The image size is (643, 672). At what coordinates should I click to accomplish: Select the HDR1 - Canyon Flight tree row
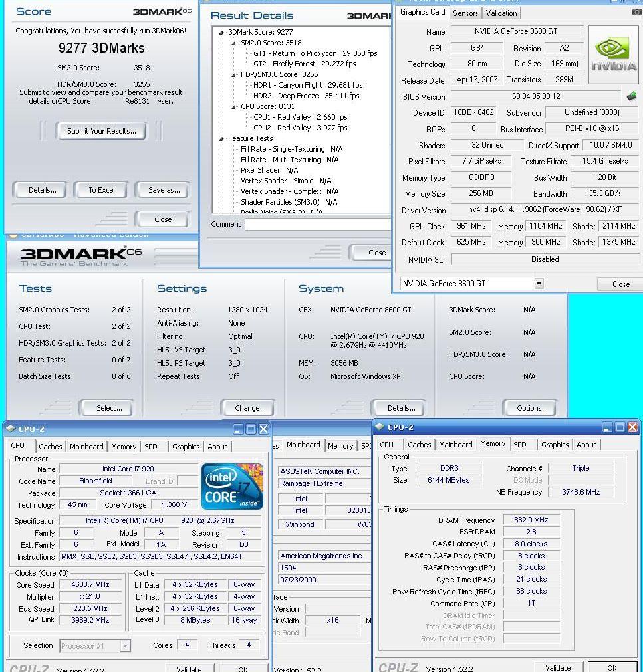pyautogui.click(x=307, y=85)
